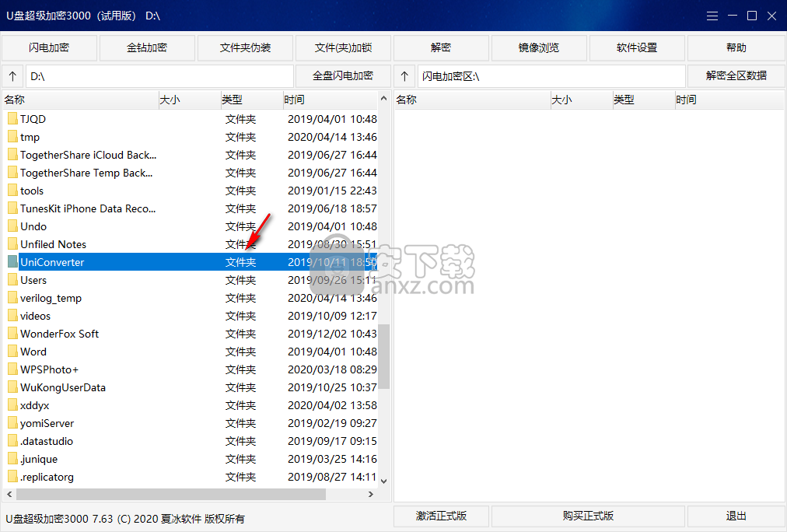The height and width of the screenshot is (532, 787).
Task: Open the title bar hamburger menu
Action: [x=711, y=15]
